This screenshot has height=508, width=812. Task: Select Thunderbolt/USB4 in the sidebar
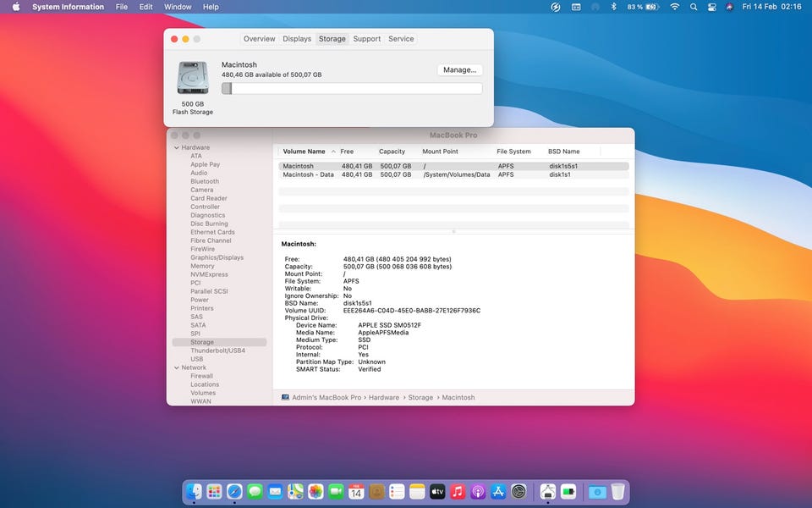click(x=218, y=351)
